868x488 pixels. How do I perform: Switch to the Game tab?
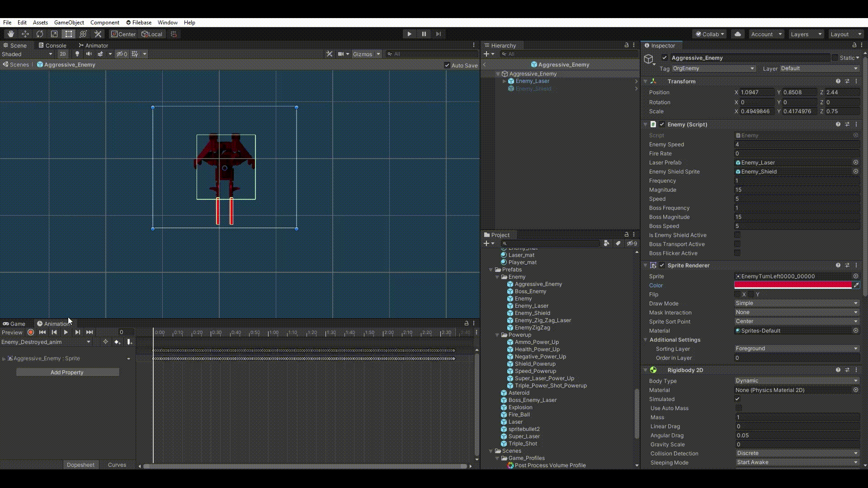coord(14,324)
